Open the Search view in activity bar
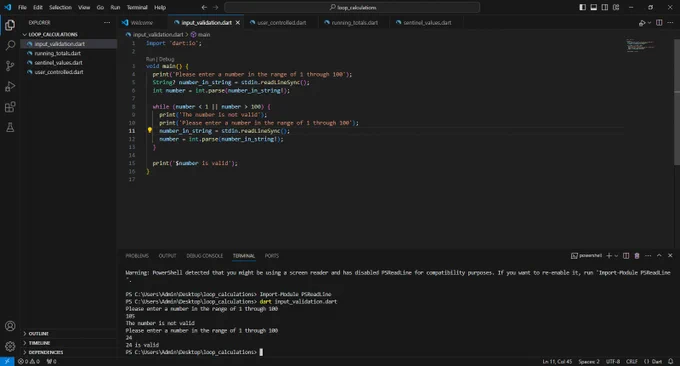Viewport: 680px width, 366px height. 10,45
